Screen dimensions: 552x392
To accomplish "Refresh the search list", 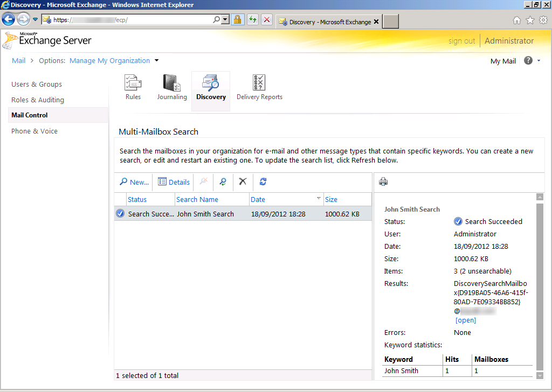I will pos(263,181).
